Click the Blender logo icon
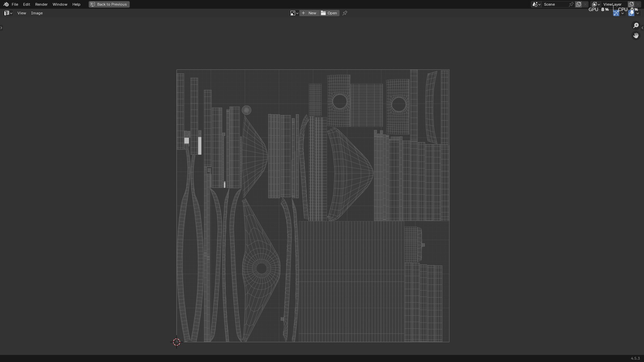 point(6,4)
